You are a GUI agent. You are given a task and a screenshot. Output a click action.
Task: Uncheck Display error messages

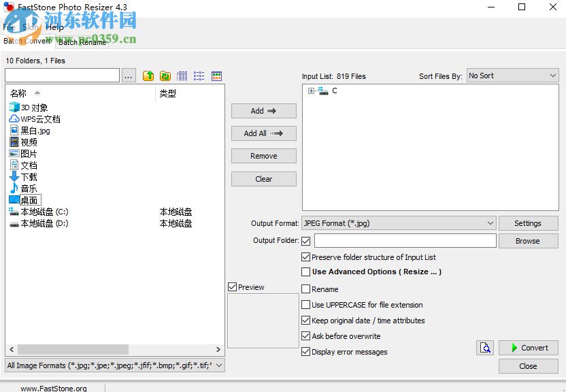[305, 352]
